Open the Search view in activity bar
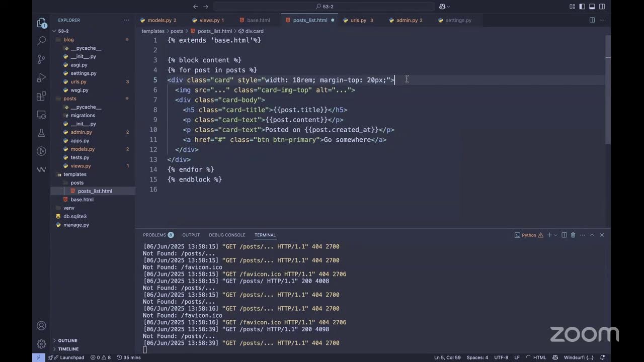Screen dimensions: 644x362 42,41
